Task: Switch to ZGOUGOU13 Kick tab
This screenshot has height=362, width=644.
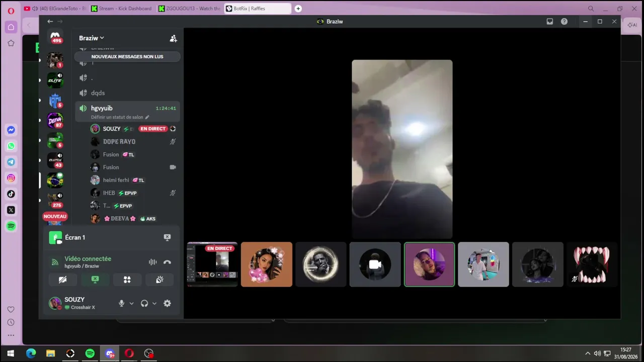Action: (x=189, y=9)
